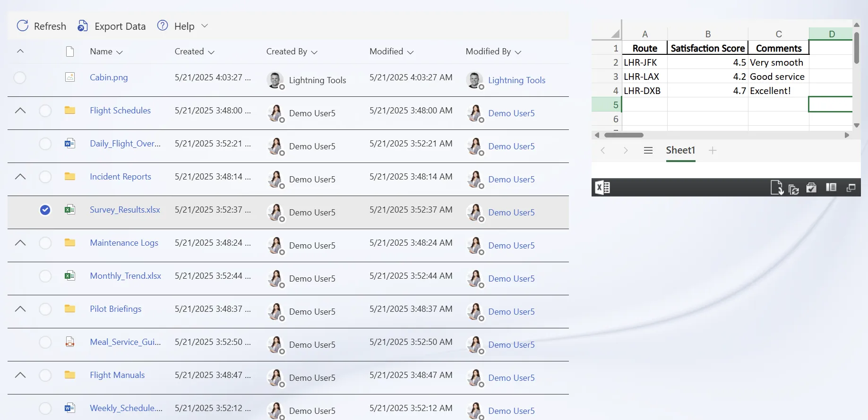Screen dimensions: 868x420
Task: Click the Refresh icon in the toolbar
Action: point(23,26)
